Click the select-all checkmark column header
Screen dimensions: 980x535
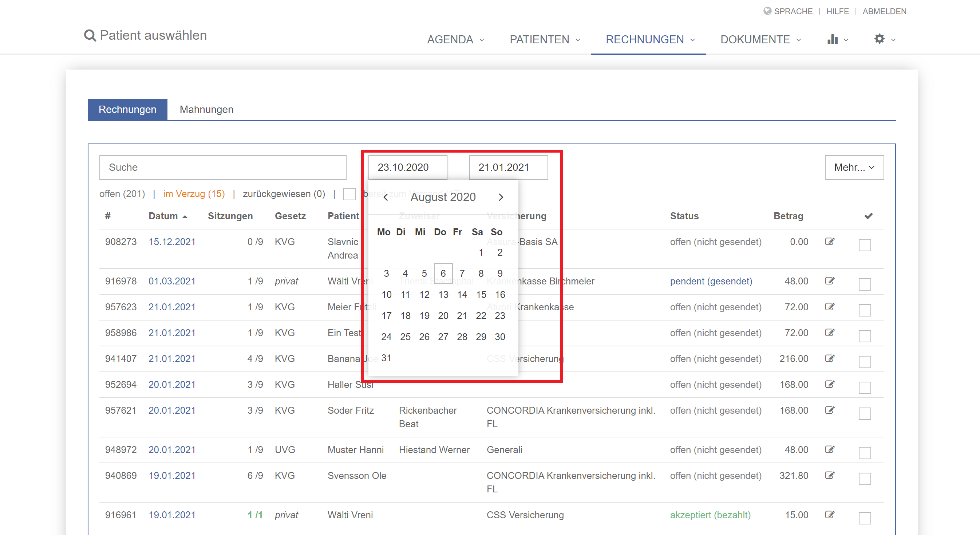[x=868, y=216]
